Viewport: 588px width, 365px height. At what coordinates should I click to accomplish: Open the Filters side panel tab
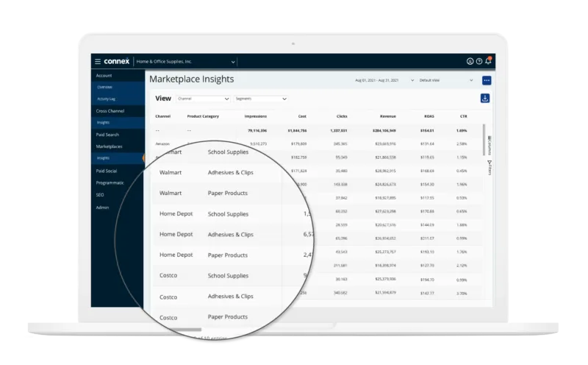point(490,168)
